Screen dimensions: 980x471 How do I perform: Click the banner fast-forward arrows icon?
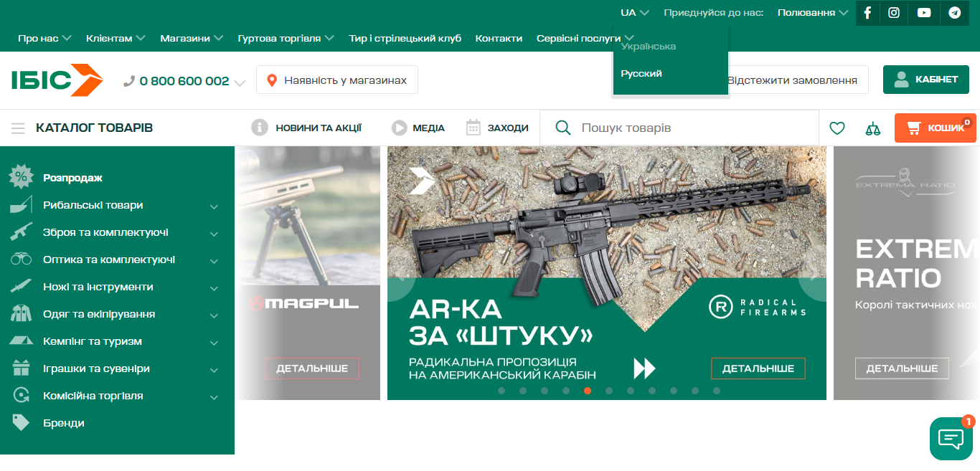[644, 368]
